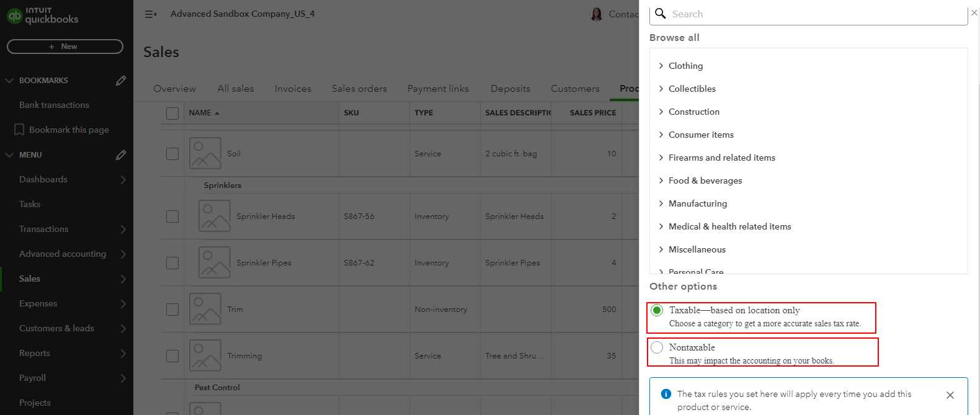Open the Payment links tab
Screen dimensions: 980x415
(x=438, y=89)
